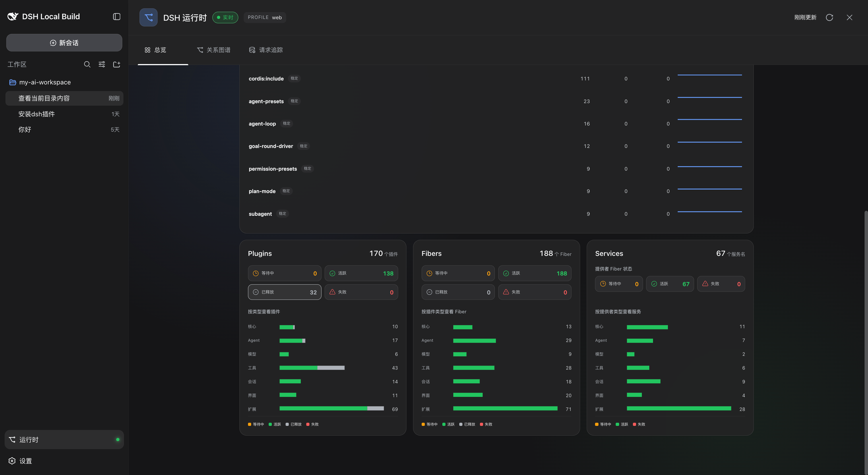This screenshot has width=868, height=475.
Task: Filter Services by 活跃 status 67
Action: 670,284
